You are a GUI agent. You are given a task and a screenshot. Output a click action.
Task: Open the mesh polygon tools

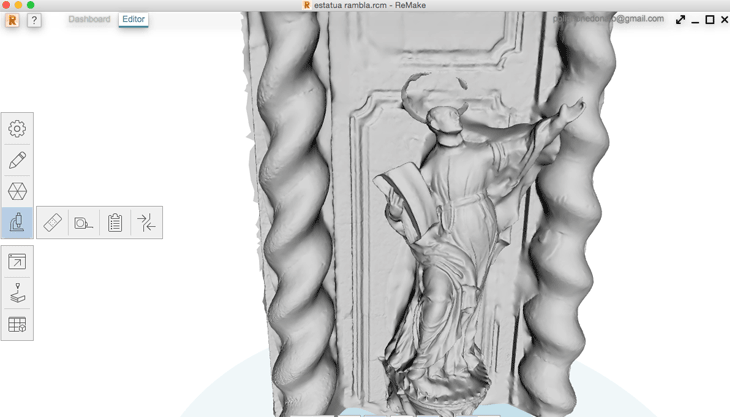point(17,191)
